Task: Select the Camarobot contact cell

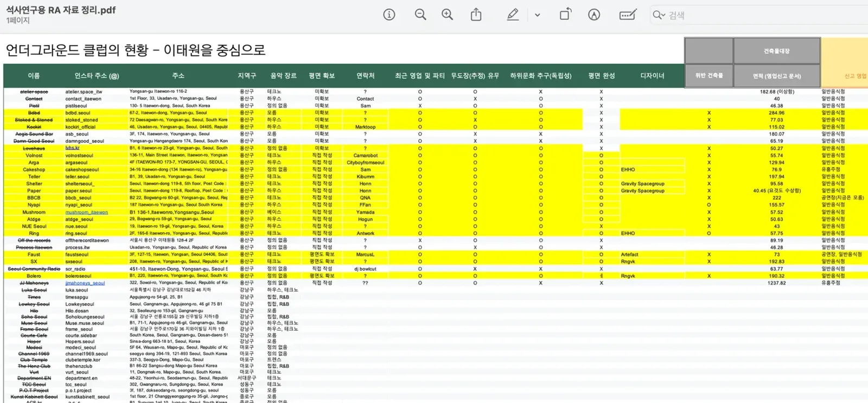Action: pos(365,155)
